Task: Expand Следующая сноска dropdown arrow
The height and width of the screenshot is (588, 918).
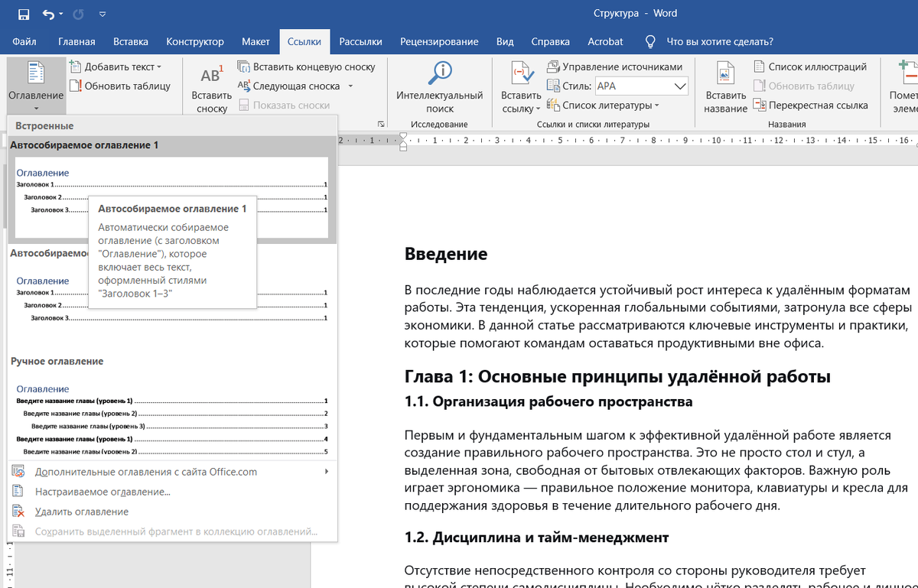Action: pyautogui.click(x=350, y=86)
